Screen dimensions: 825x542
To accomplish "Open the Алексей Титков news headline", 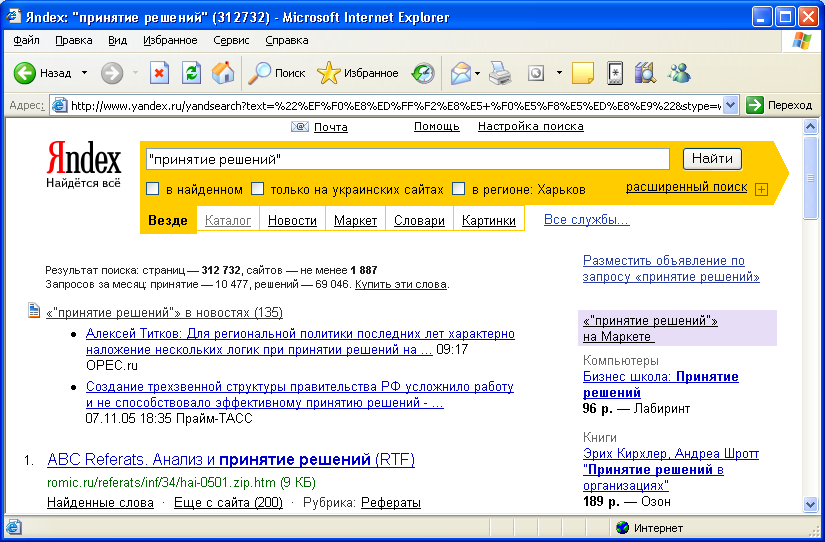I will pos(300,342).
